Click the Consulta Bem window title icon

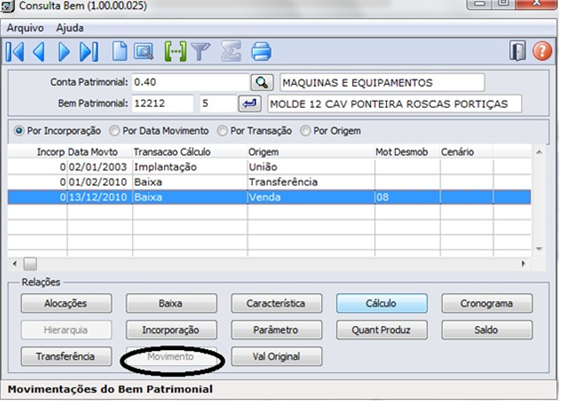tap(8, 6)
